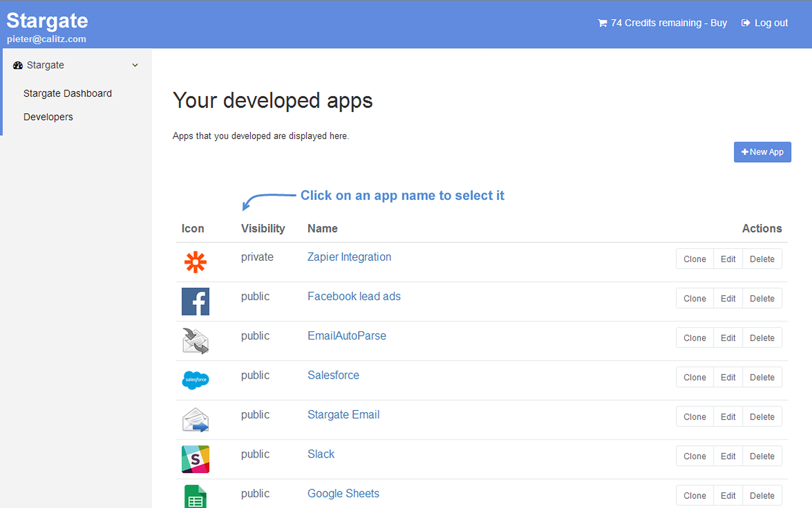The height and width of the screenshot is (508, 812).
Task: Click the Facebook lead ads icon
Action: coord(195,302)
